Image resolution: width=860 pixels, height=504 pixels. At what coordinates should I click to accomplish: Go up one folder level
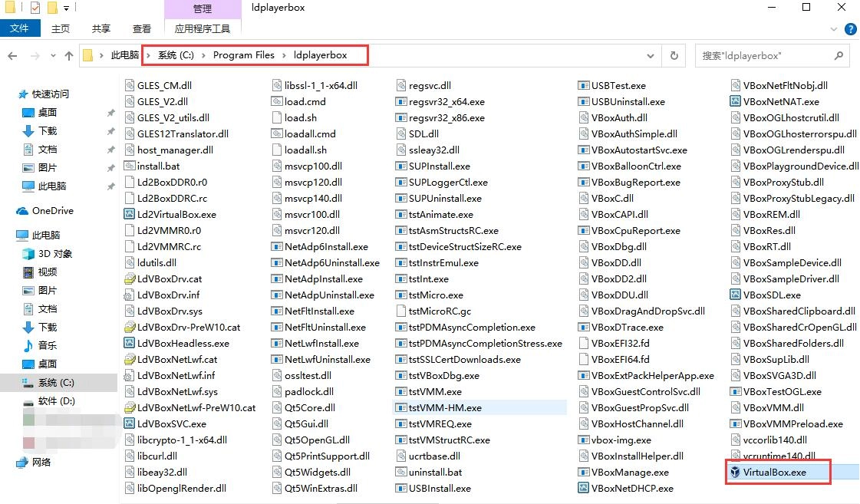pyautogui.click(x=68, y=56)
